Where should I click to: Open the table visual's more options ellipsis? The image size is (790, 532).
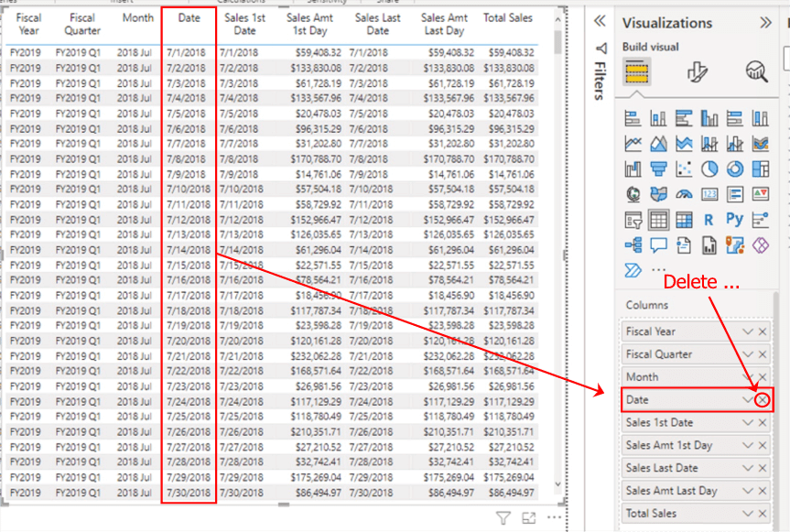[x=554, y=517]
